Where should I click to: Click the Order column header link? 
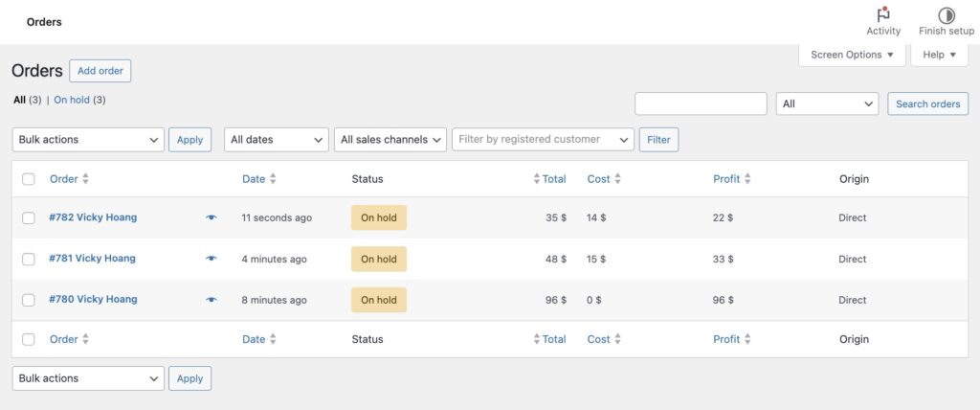click(64, 179)
